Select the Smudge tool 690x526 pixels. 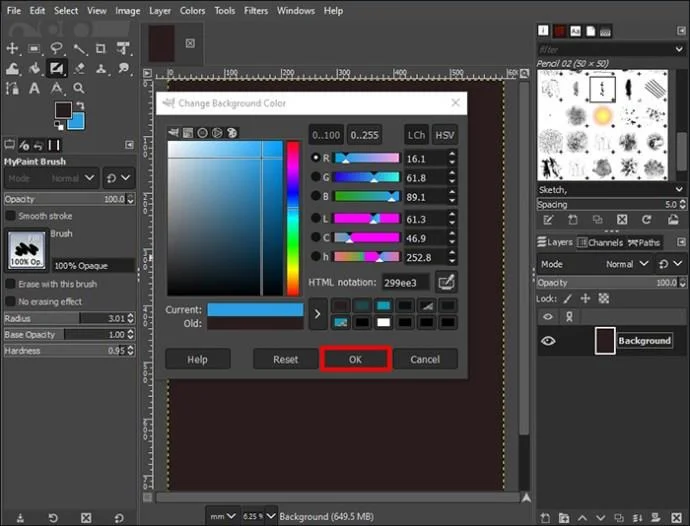124,69
